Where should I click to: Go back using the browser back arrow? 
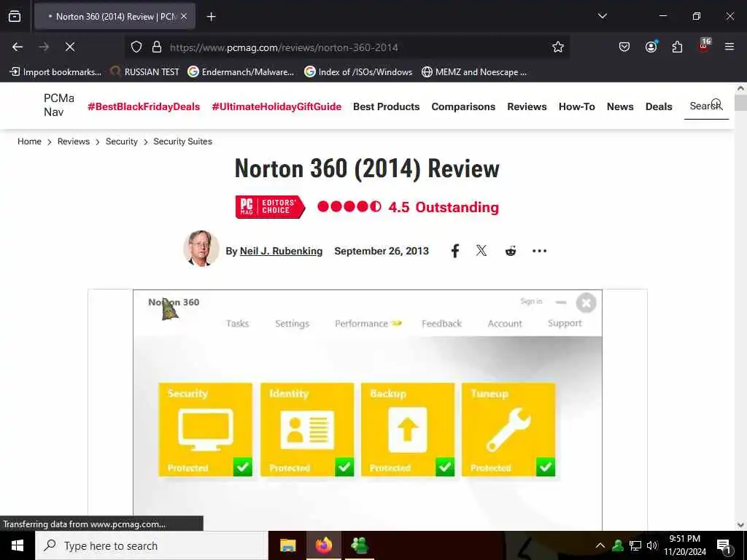pos(18,47)
